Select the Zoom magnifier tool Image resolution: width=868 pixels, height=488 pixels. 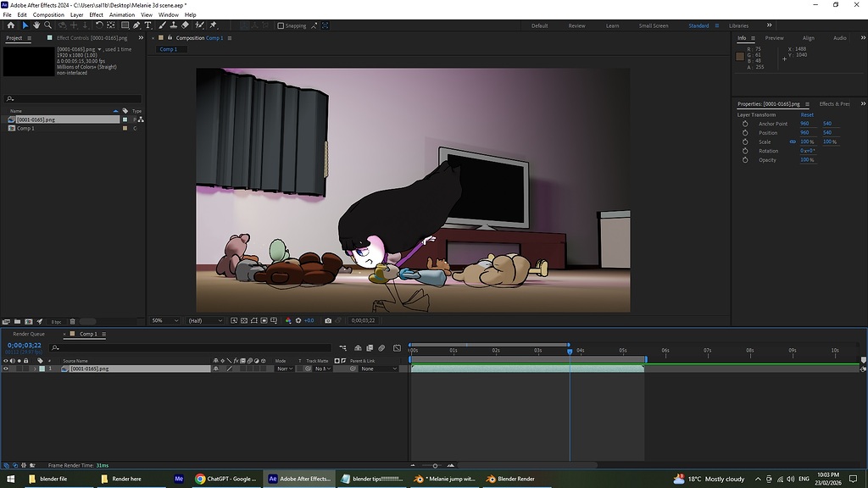pos(48,25)
